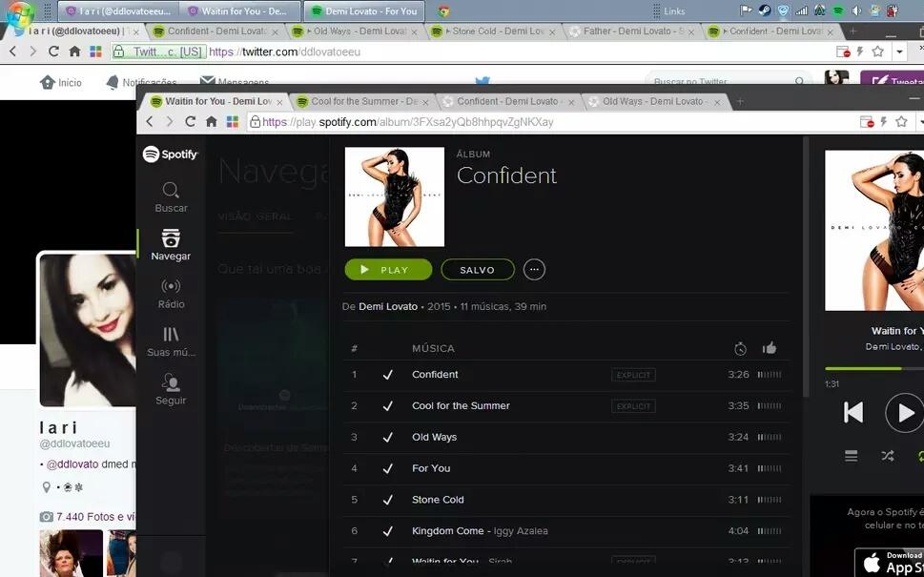Click Download on the App Store badge
The image size is (924, 577).
(890, 563)
